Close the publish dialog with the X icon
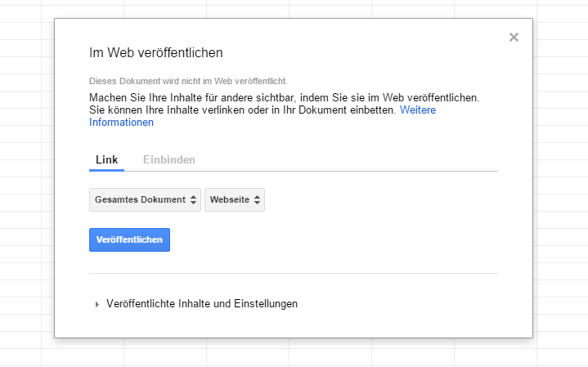 [x=514, y=37]
